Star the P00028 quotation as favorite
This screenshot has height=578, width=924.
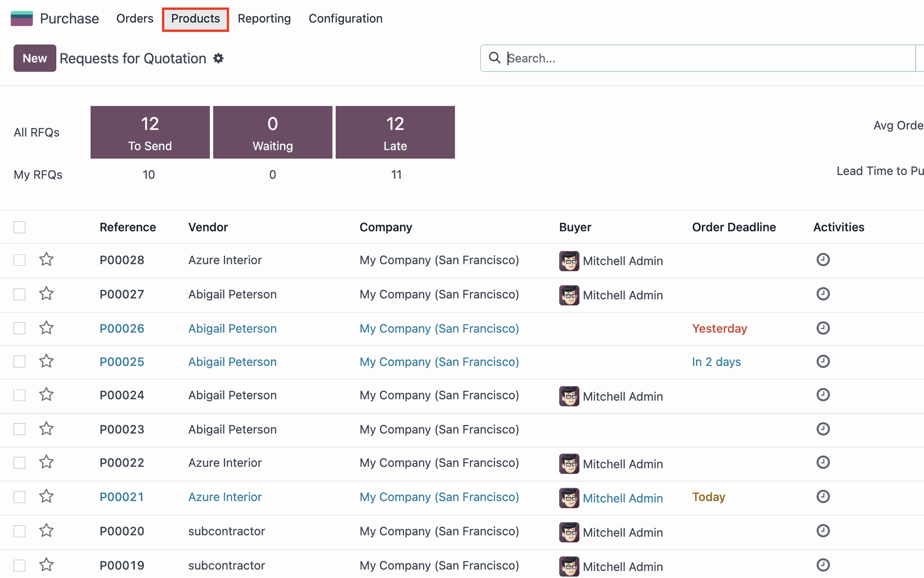click(46, 260)
